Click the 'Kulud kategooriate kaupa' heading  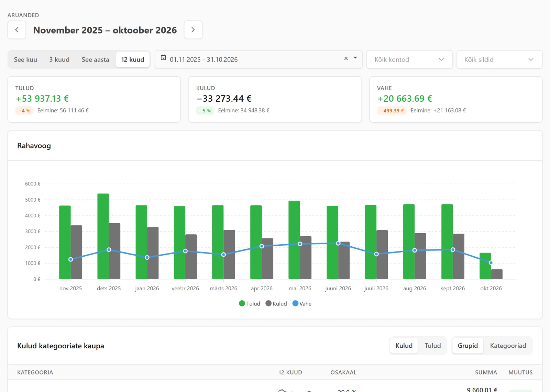pos(60,346)
